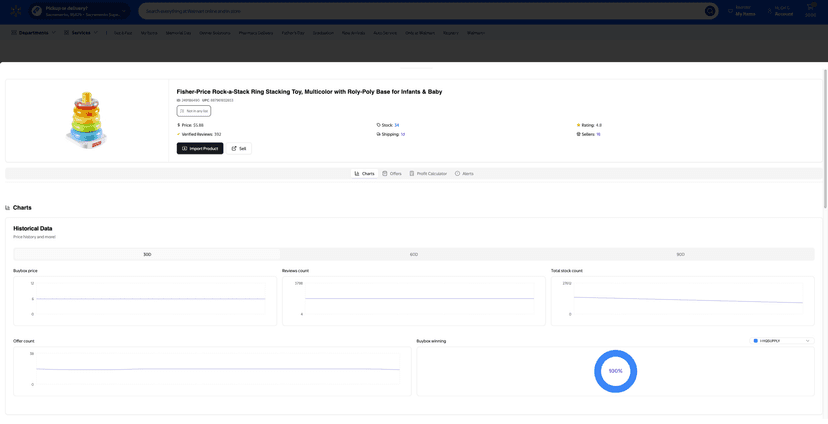Viewport: 828px width, 424px height.
Task: Click the Sell button
Action: pyautogui.click(x=239, y=149)
